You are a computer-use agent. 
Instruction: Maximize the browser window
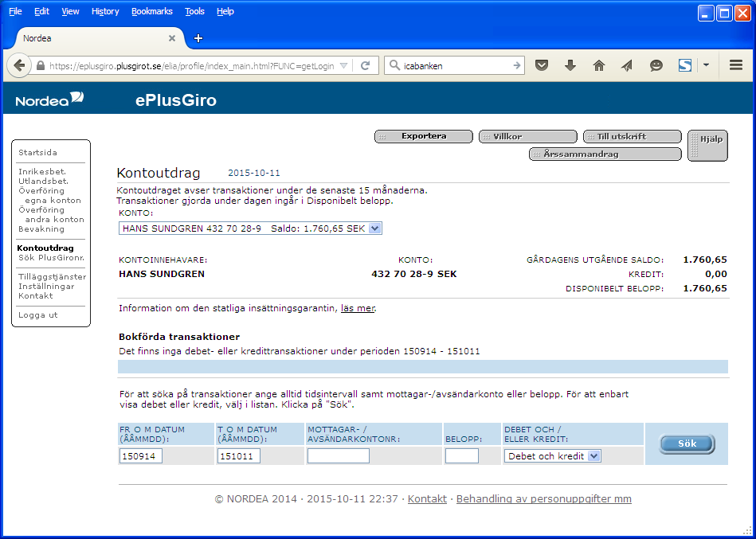[x=724, y=13]
